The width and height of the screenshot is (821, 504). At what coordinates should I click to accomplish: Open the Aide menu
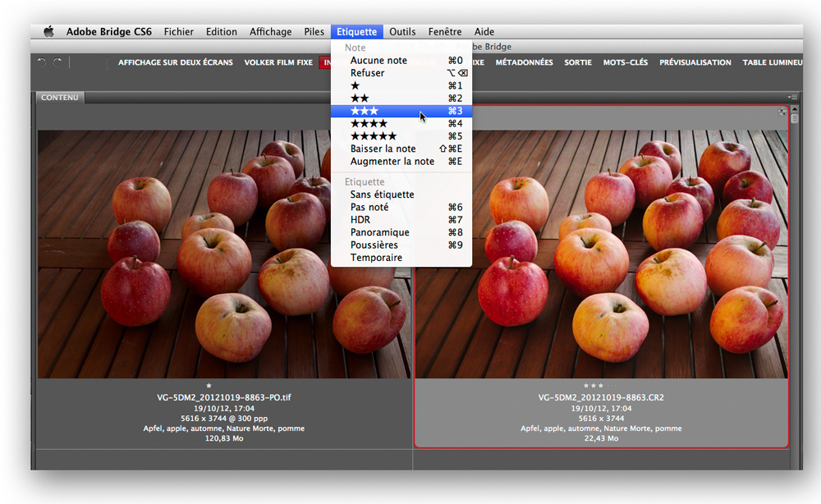click(484, 31)
